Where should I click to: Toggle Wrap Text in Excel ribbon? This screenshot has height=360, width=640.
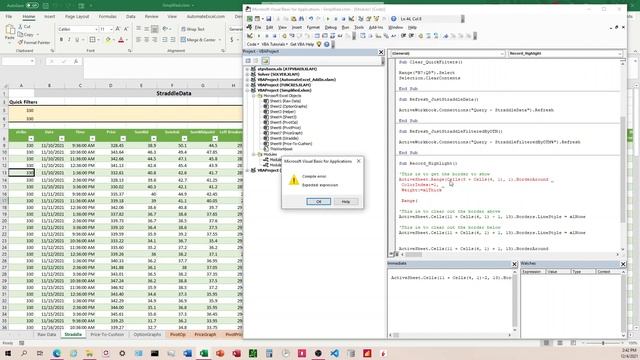(x=193, y=29)
